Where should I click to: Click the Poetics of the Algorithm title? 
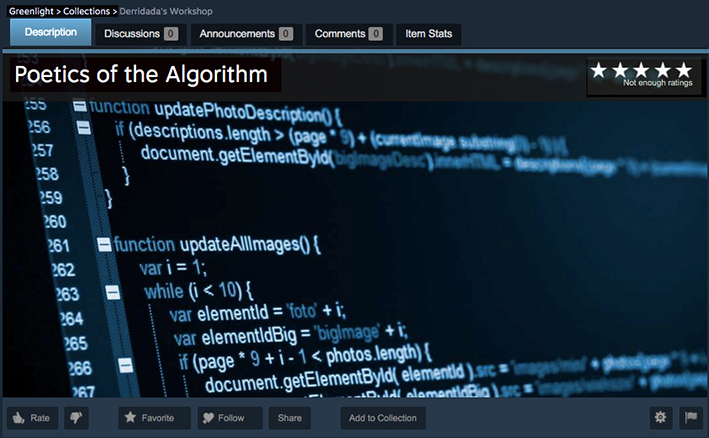pos(141,75)
